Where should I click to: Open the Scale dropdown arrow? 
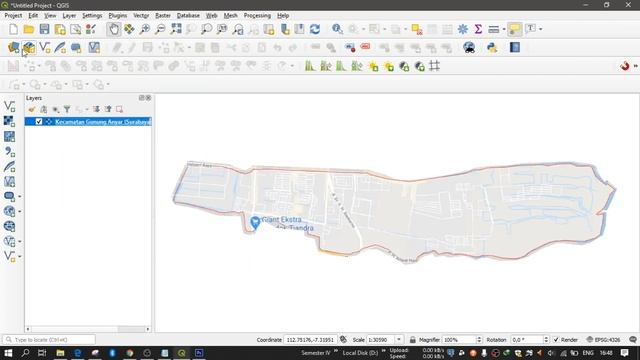399,340
